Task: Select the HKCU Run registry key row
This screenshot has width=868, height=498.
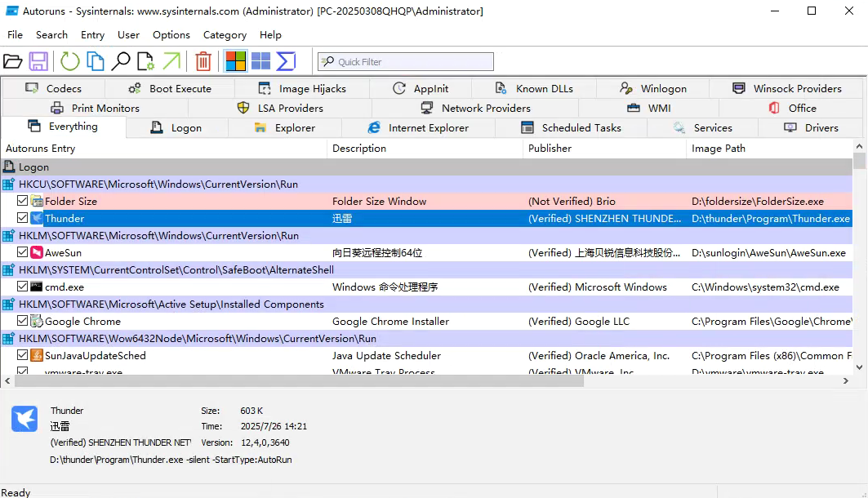Action: (426, 185)
